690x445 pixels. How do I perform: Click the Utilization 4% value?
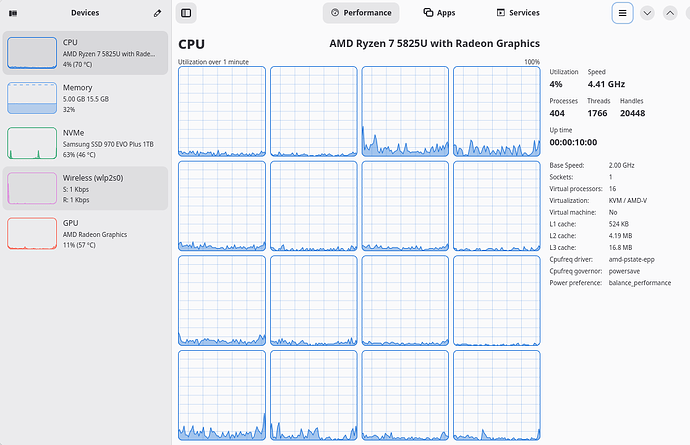coord(556,84)
